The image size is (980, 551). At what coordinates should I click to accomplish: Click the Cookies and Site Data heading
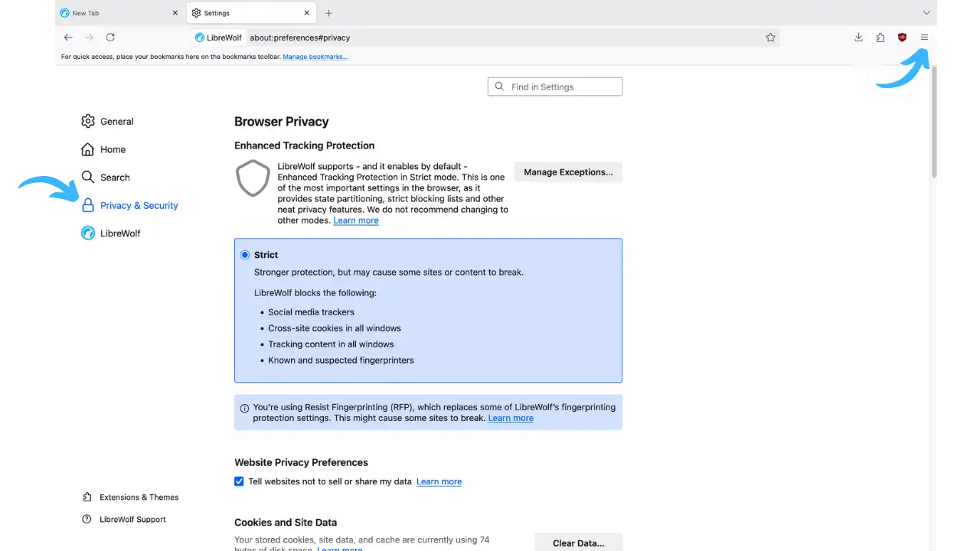[x=286, y=523]
